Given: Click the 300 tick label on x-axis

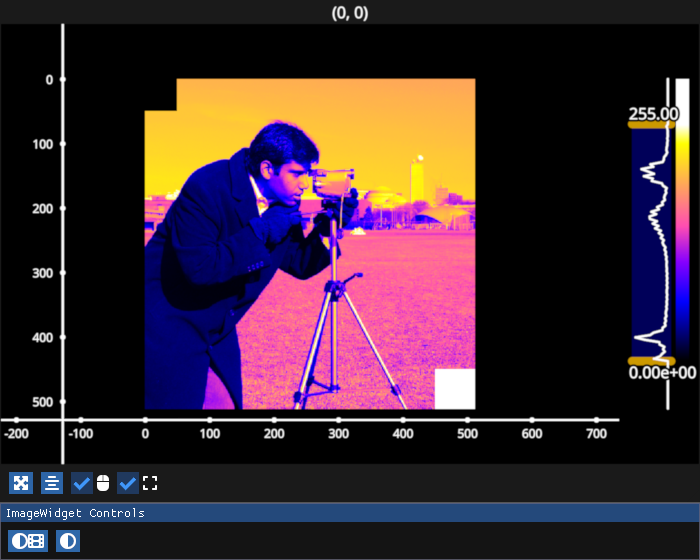Looking at the screenshot, I should click(339, 434).
